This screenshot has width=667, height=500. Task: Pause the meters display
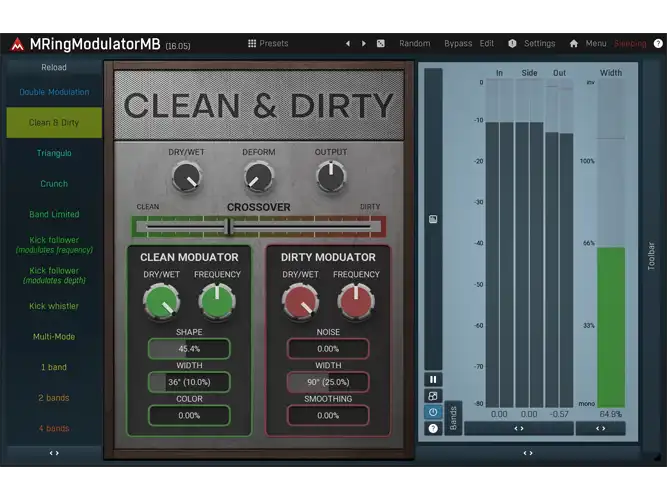coord(433,379)
